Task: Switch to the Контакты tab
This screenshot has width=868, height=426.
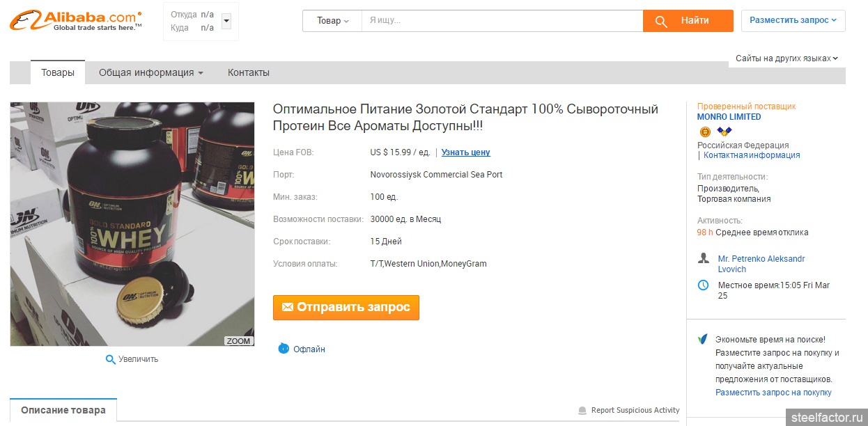Action: point(249,72)
